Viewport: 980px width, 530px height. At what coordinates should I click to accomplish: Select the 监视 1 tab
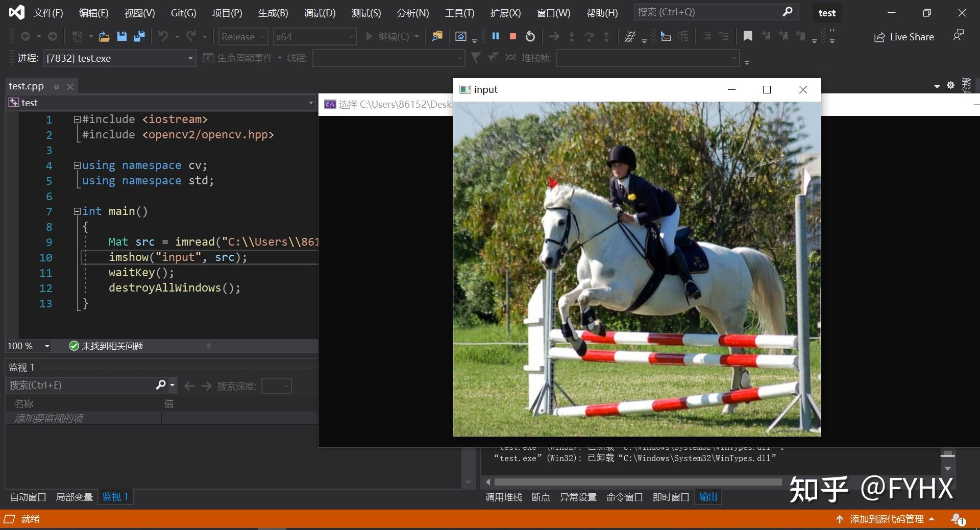pos(115,497)
